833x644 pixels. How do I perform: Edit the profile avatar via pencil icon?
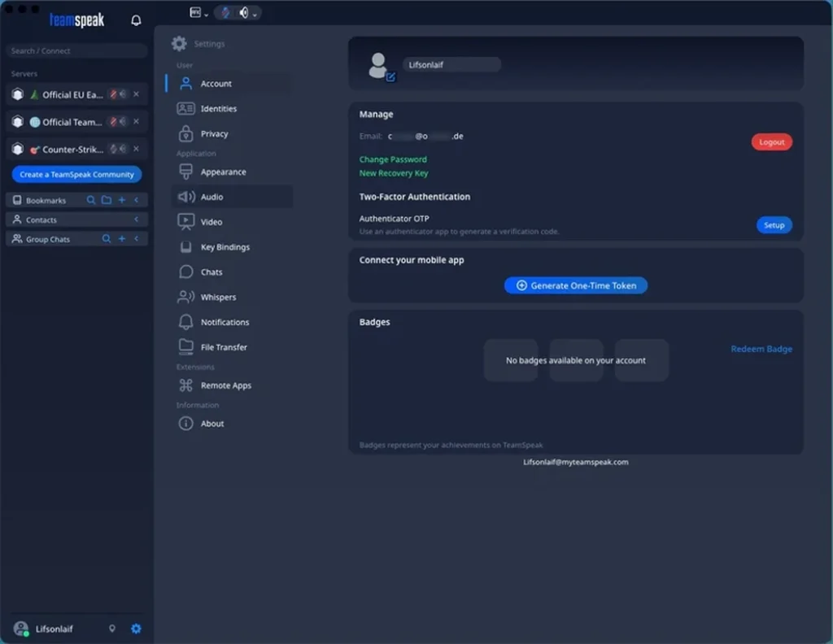390,77
